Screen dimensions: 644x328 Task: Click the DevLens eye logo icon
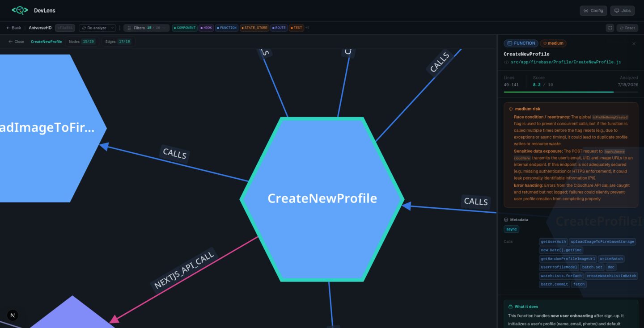tap(20, 10)
